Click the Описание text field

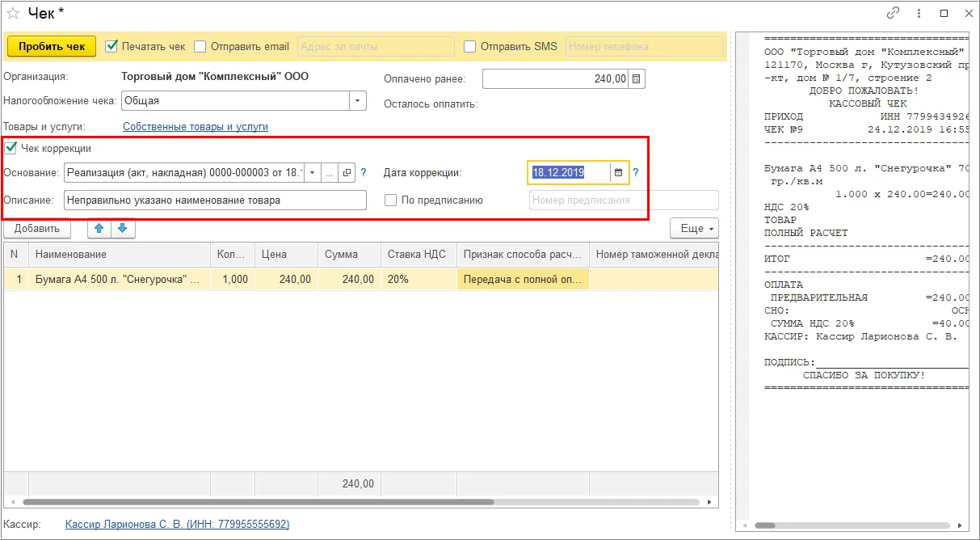215,200
